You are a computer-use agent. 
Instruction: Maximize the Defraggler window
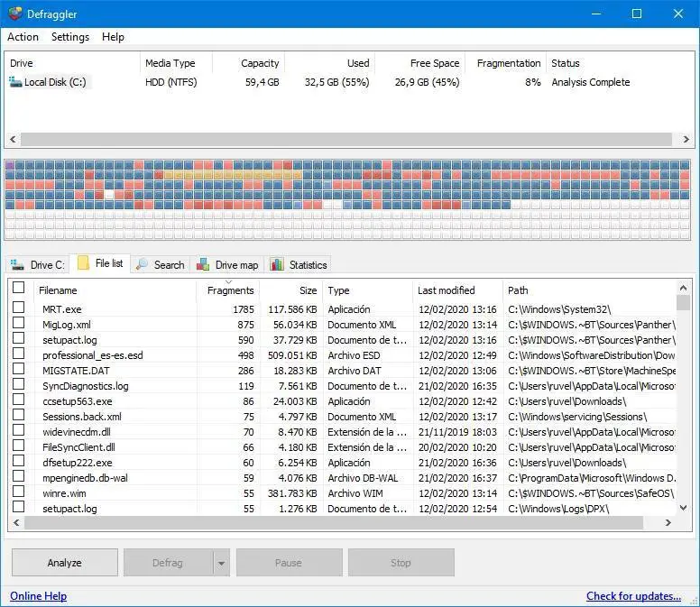637,14
